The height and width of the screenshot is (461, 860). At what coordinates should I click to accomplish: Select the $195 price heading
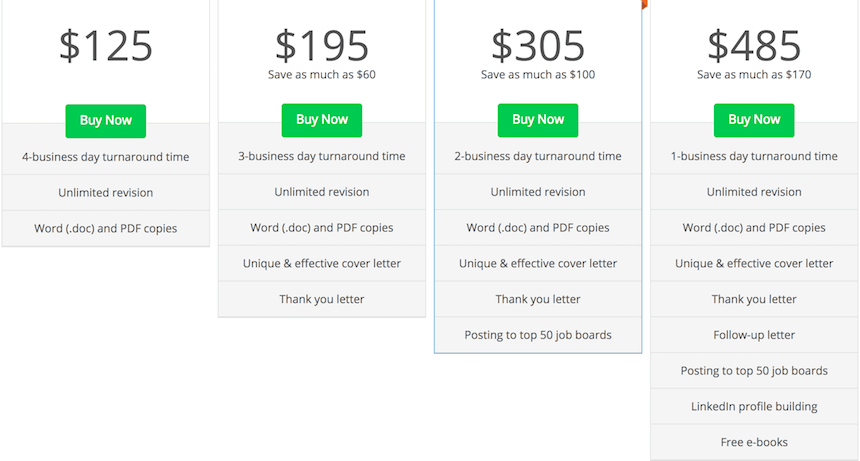pyautogui.click(x=322, y=44)
